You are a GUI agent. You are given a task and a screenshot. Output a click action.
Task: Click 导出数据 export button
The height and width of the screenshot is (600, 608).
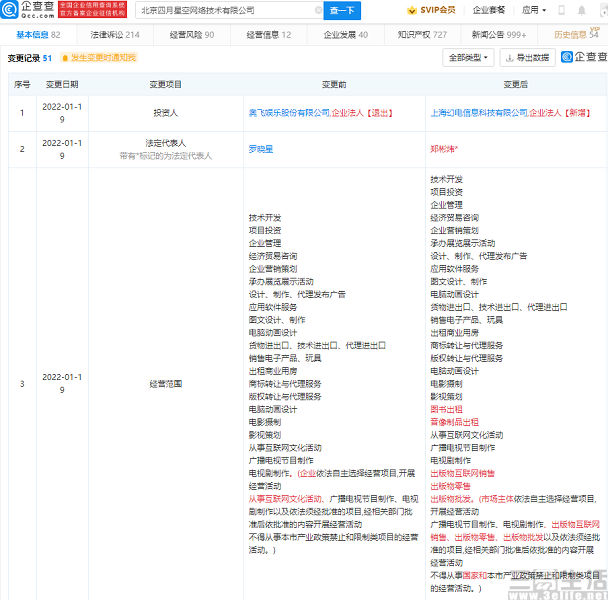click(527, 58)
